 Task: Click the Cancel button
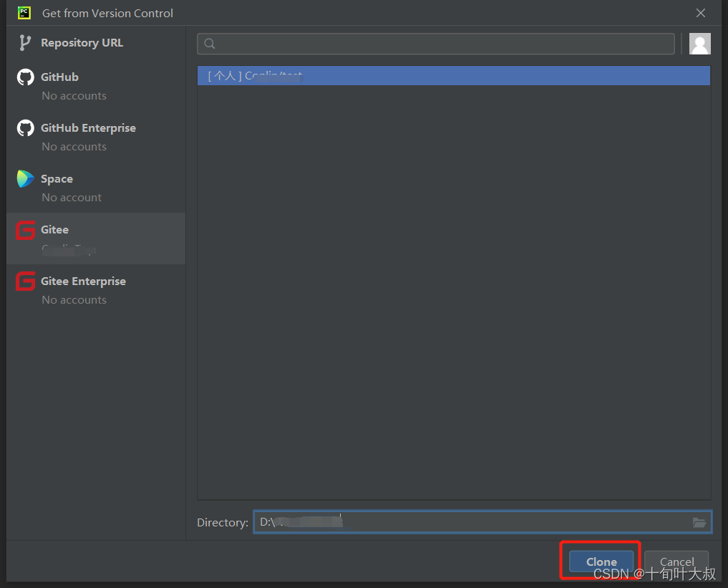click(x=677, y=562)
